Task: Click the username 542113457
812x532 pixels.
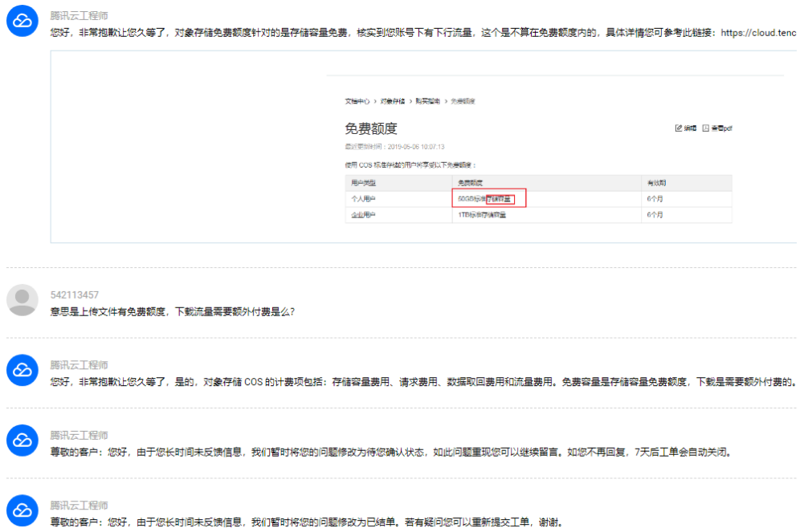Action: coord(75,295)
